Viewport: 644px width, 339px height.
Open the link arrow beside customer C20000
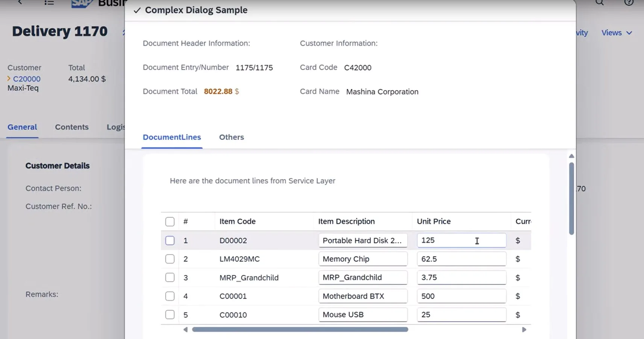coord(9,79)
